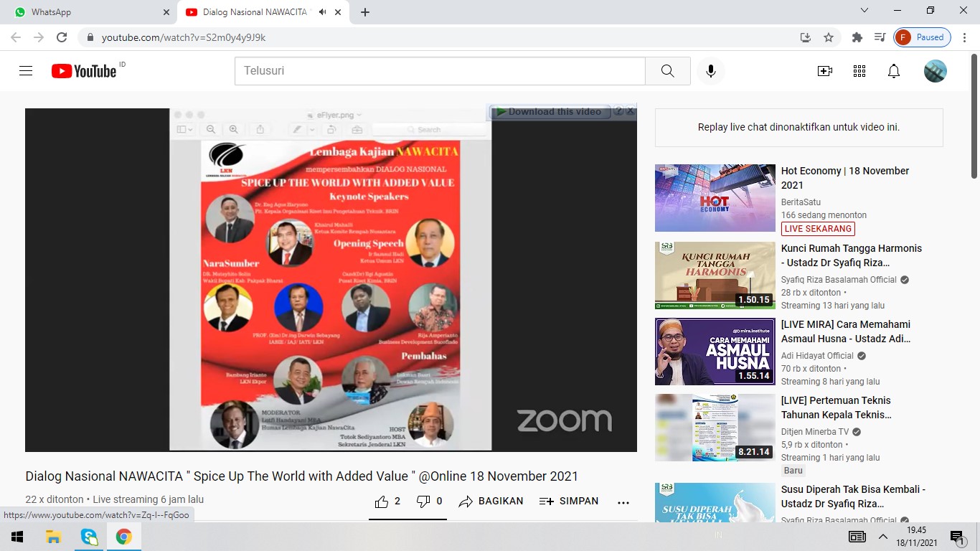Open the taskbar hidden icons chevron
The width and height of the screenshot is (980, 551).
click(x=882, y=537)
